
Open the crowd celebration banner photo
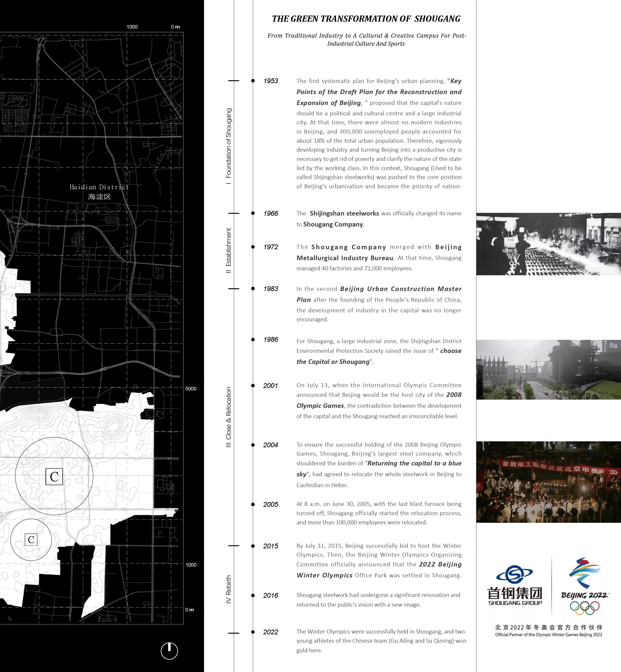(548, 482)
